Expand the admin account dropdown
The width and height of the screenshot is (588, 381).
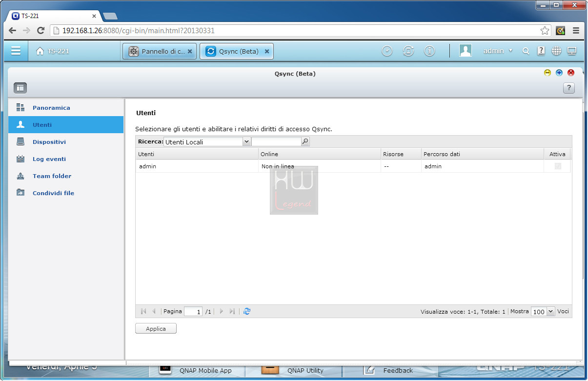498,51
